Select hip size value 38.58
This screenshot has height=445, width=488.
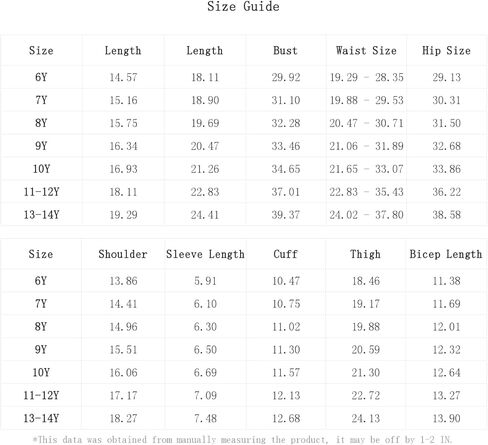447,215
